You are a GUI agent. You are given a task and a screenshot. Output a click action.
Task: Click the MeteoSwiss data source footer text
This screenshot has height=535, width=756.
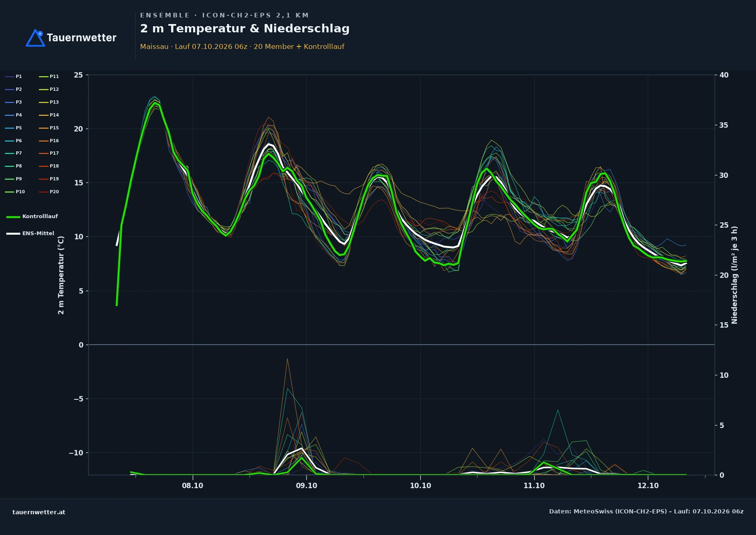tap(646, 511)
